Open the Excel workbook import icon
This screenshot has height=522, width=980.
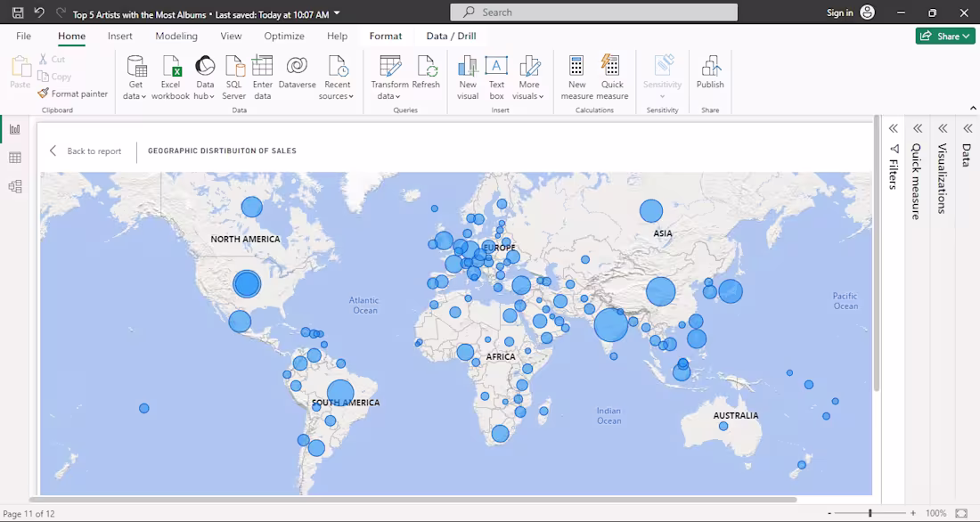click(x=170, y=76)
